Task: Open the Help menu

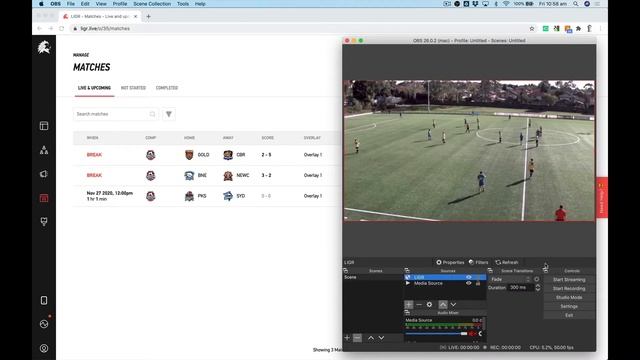Action: tap(200, 4)
